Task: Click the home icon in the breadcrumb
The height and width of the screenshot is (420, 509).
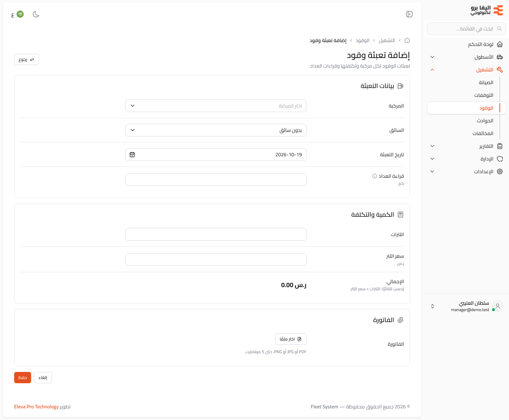Action: click(x=407, y=40)
